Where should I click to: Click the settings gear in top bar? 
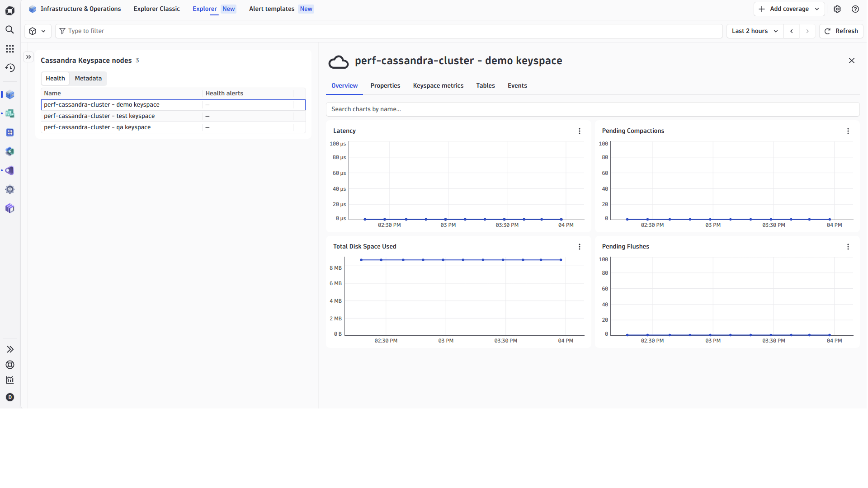(837, 9)
